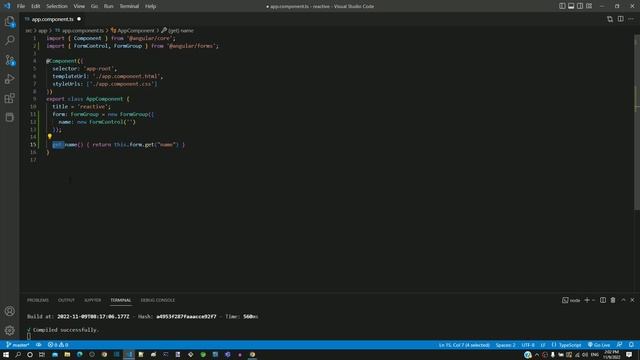Split the terminal panel
Viewport: 640px width, 360px height.
pyautogui.click(x=603, y=300)
